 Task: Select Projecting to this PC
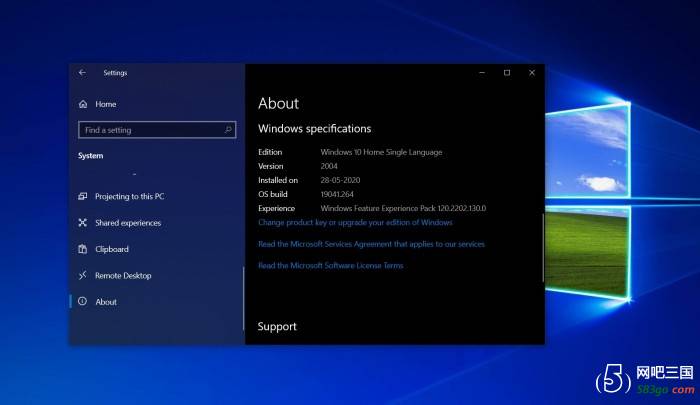129,196
